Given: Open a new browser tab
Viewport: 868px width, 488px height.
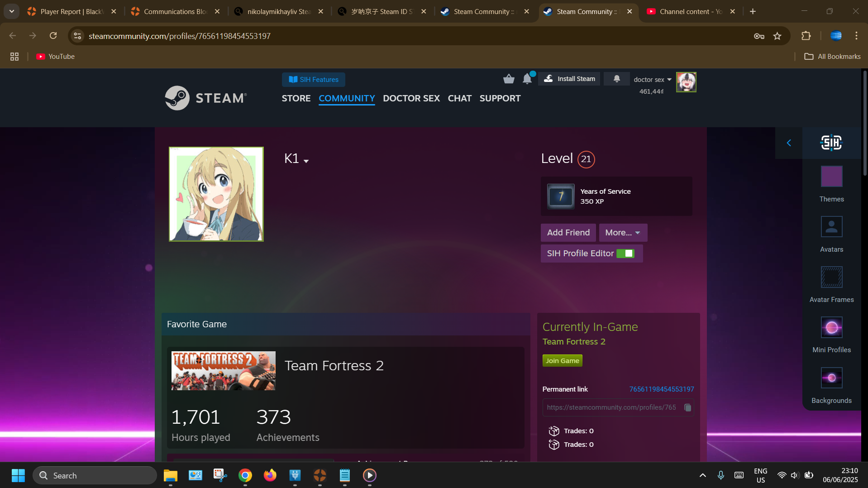Looking at the screenshot, I should pos(753,11).
